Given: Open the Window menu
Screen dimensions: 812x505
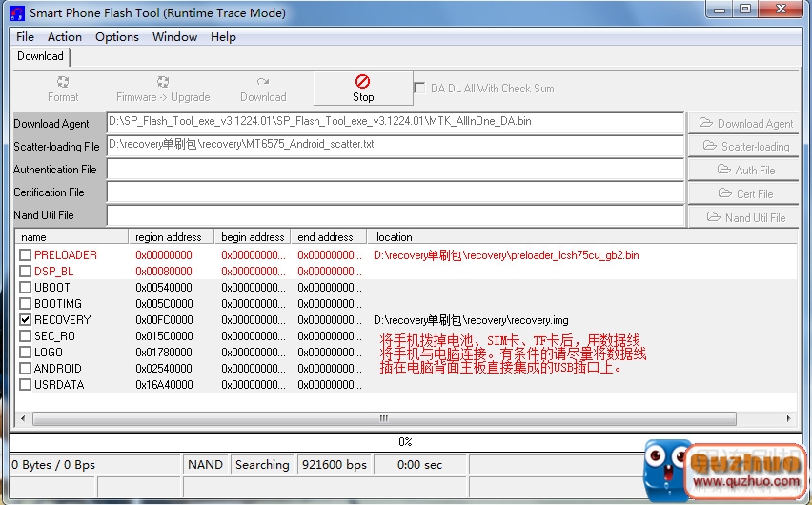Looking at the screenshot, I should tap(175, 37).
